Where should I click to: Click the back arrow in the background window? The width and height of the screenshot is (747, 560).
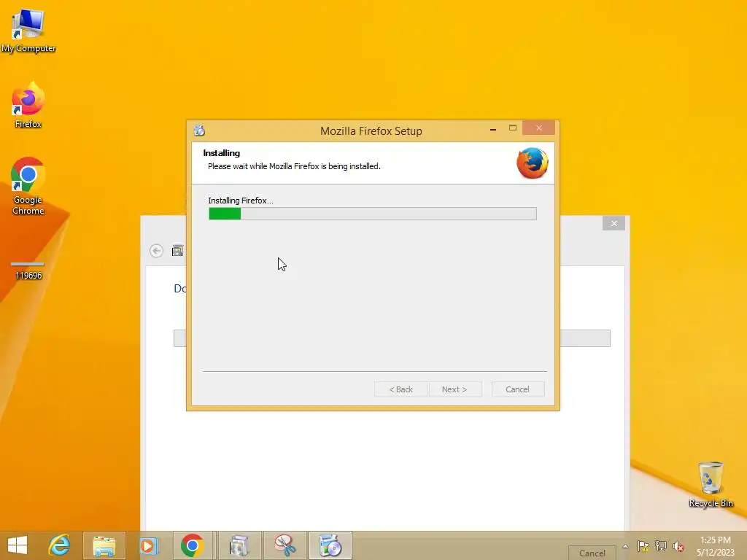point(156,251)
